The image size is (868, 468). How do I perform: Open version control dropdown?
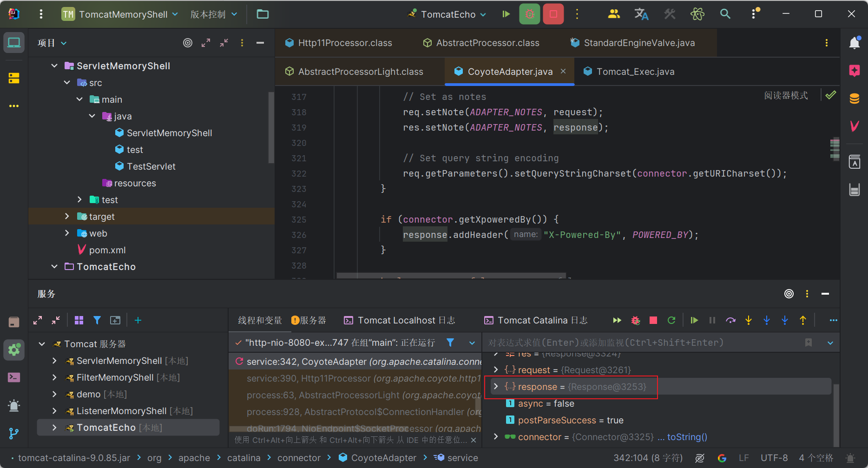point(214,14)
